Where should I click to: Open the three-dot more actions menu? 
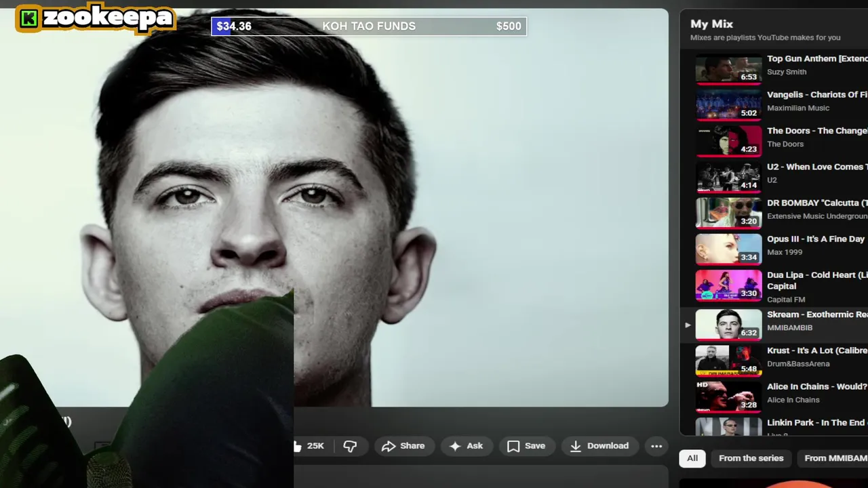click(656, 446)
